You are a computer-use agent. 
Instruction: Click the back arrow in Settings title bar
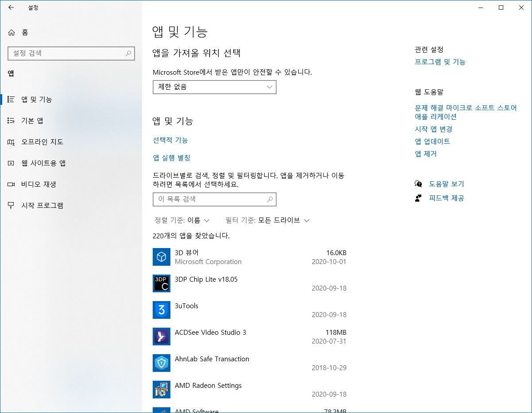pyautogui.click(x=11, y=7)
